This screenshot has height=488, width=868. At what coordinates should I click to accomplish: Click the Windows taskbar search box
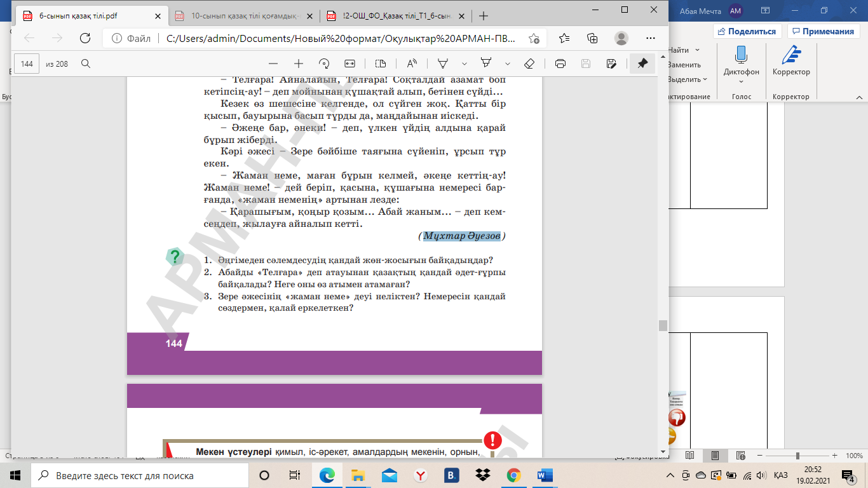coord(139,475)
